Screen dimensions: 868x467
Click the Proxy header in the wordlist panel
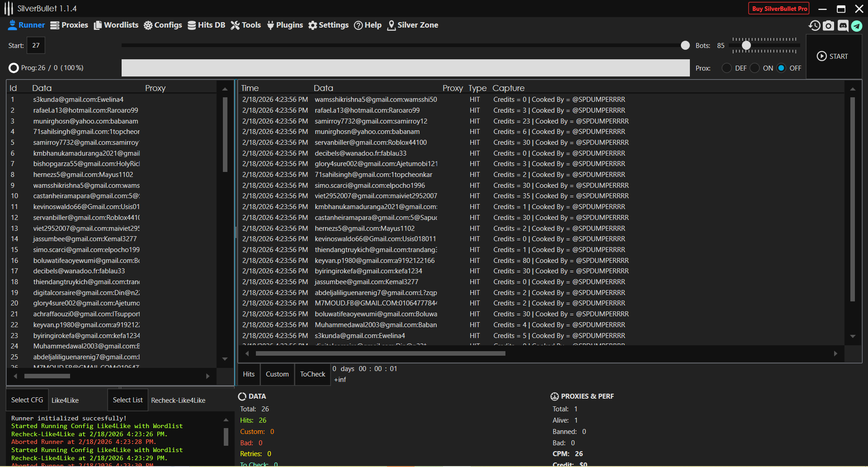coord(156,88)
